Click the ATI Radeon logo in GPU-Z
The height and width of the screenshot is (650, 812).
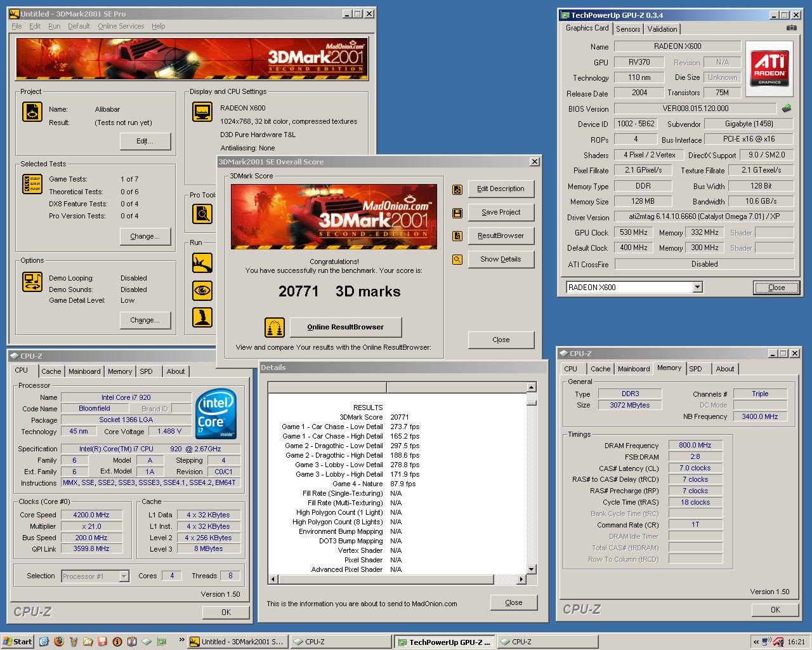pyautogui.click(x=769, y=69)
